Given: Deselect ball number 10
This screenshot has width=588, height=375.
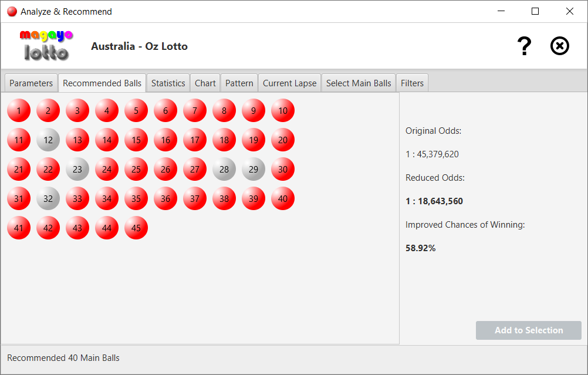Looking at the screenshot, I should click(282, 110).
